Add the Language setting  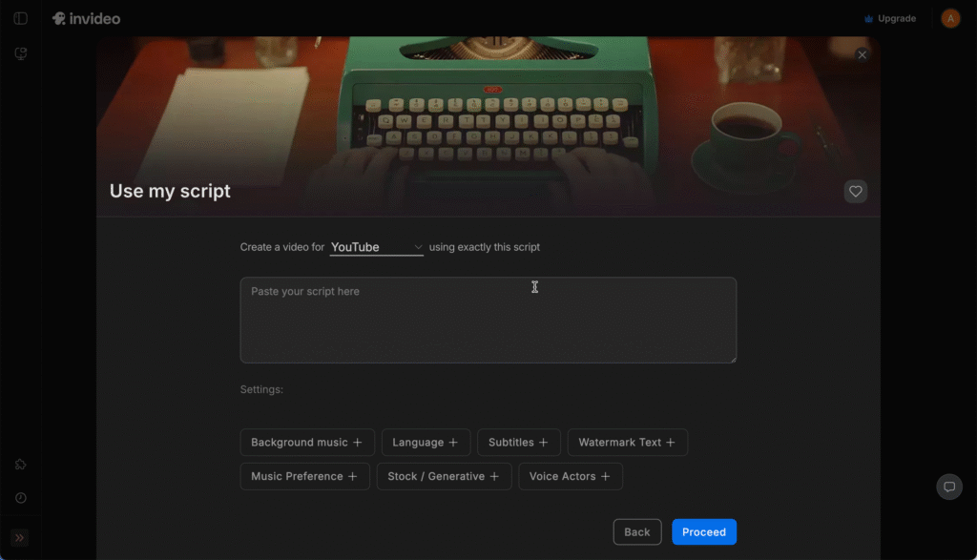pyautogui.click(x=426, y=443)
